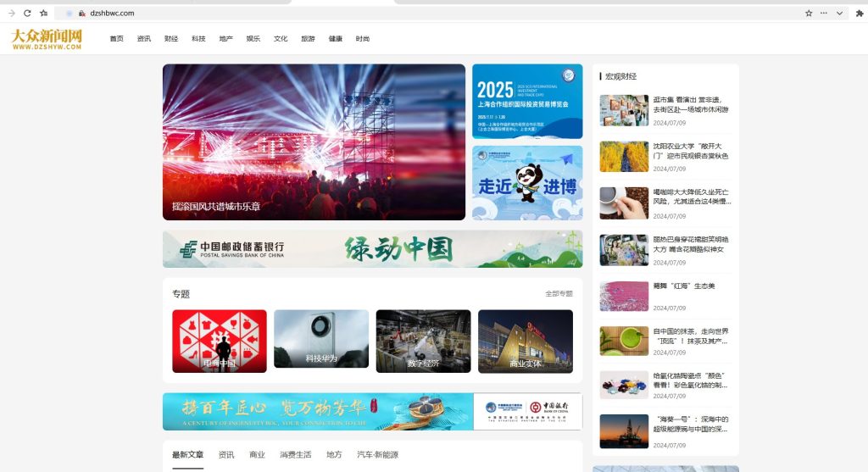
Task: Click the colored ceramic pieces thumbnail
Action: tap(624, 385)
